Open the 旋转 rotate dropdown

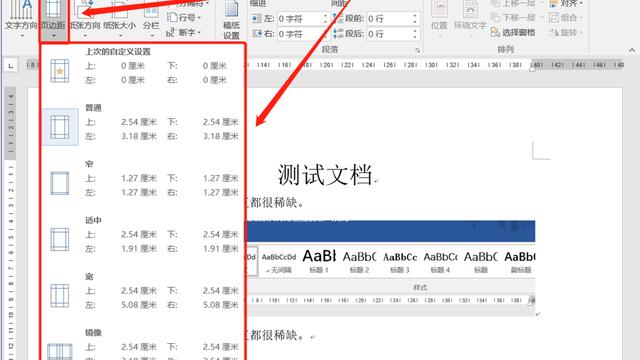point(566,32)
